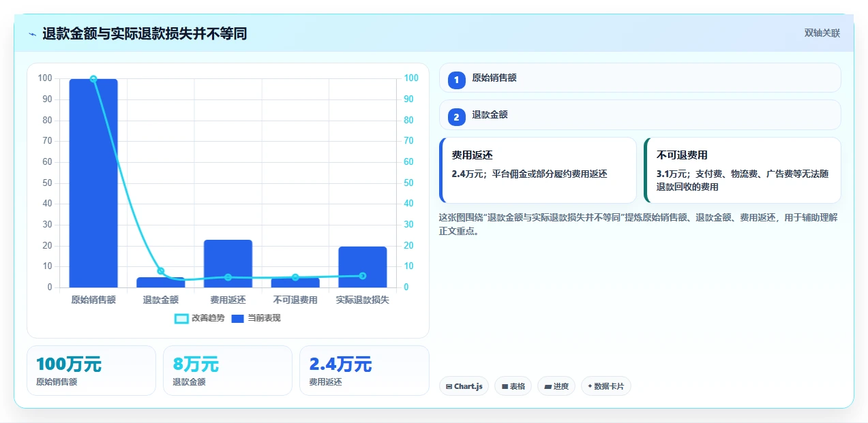Click the 双轴关联 label in the header
The width and height of the screenshot is (868, 423).
click(x=822, y=33)
